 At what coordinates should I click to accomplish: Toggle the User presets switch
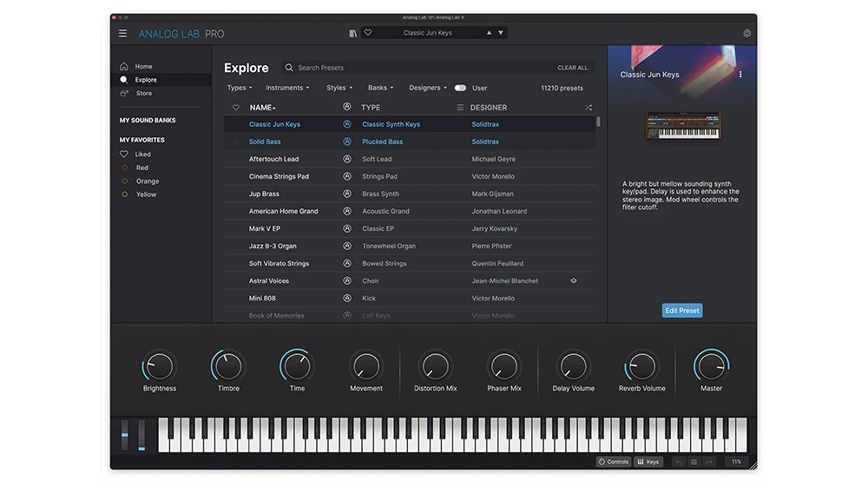[x=460, y=88]
